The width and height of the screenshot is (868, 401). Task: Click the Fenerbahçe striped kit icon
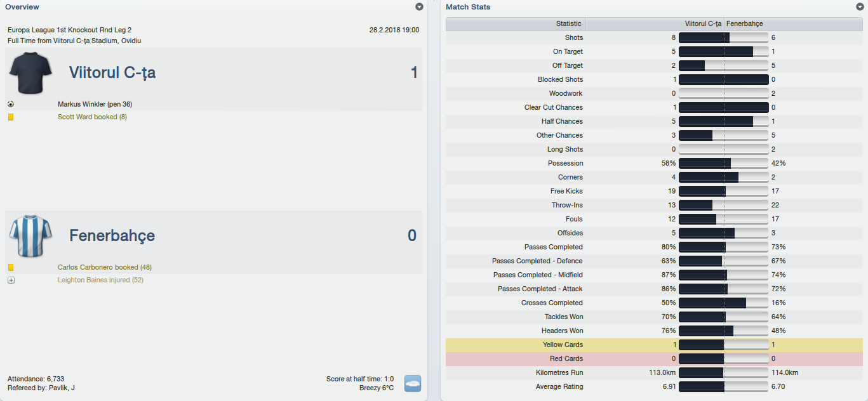[x=30, y=236]
